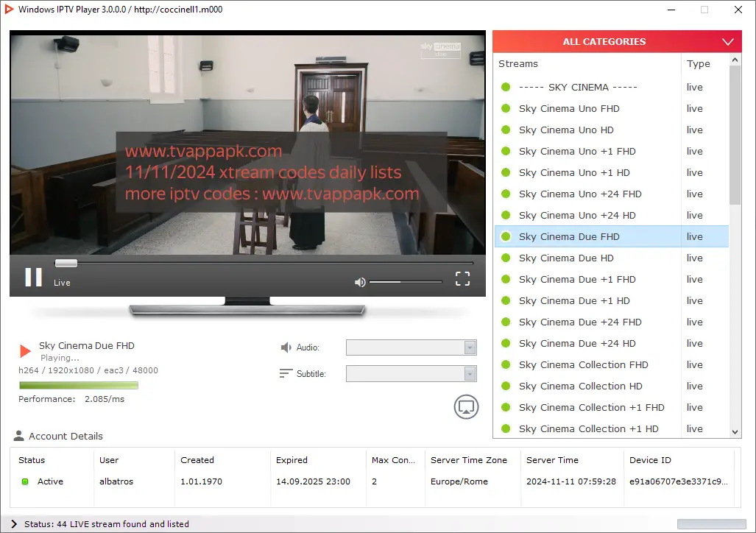Close the IPTV Player window
Viewport: 756px width, 533px height.
coord(738,10)
